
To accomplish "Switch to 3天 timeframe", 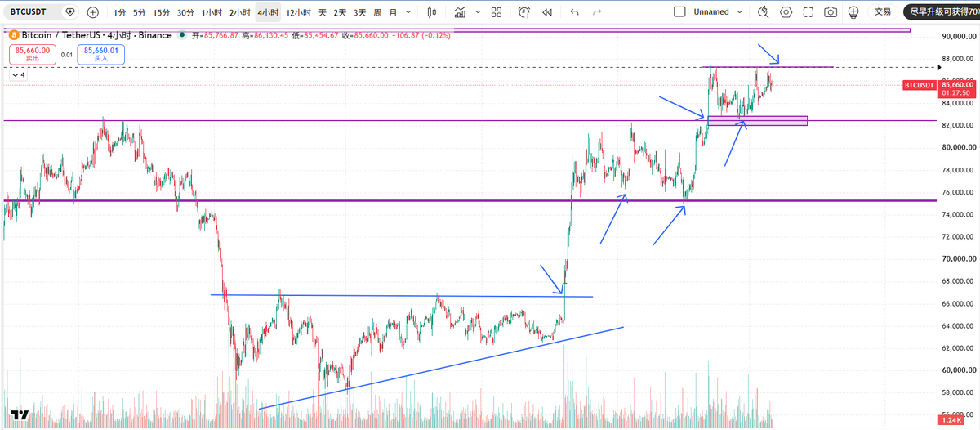I will tap(359, 12).
